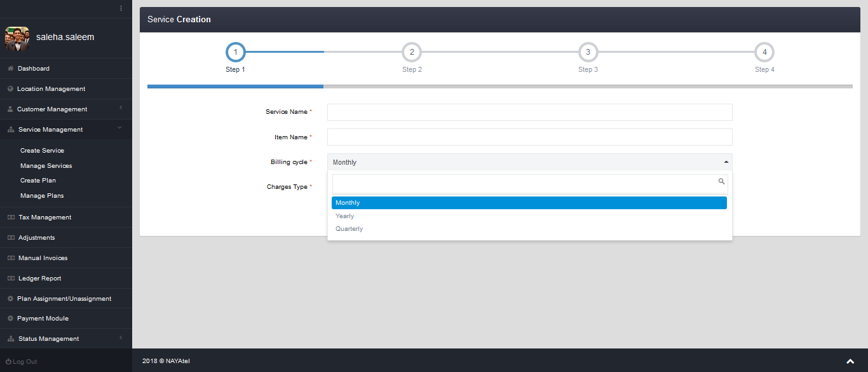Collapse the Service Management submenu chevron
The image size is (868, 372).
coord(120,128)
